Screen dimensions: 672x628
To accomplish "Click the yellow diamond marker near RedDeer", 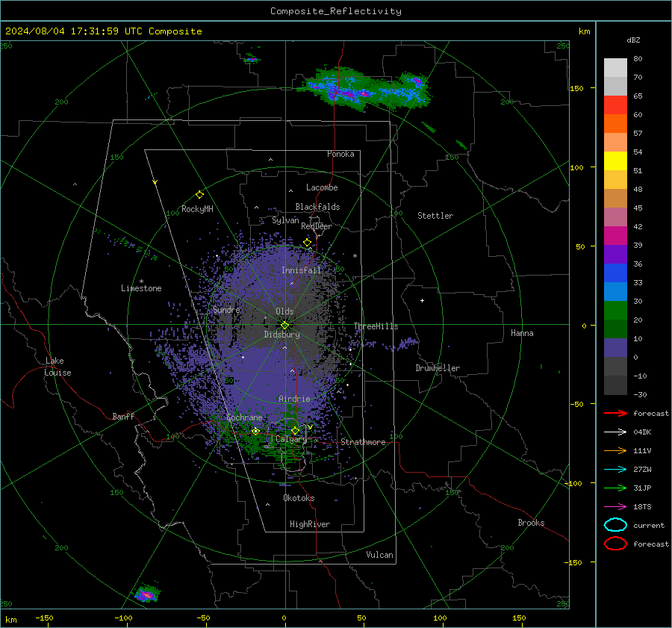I will coord(307,243).
